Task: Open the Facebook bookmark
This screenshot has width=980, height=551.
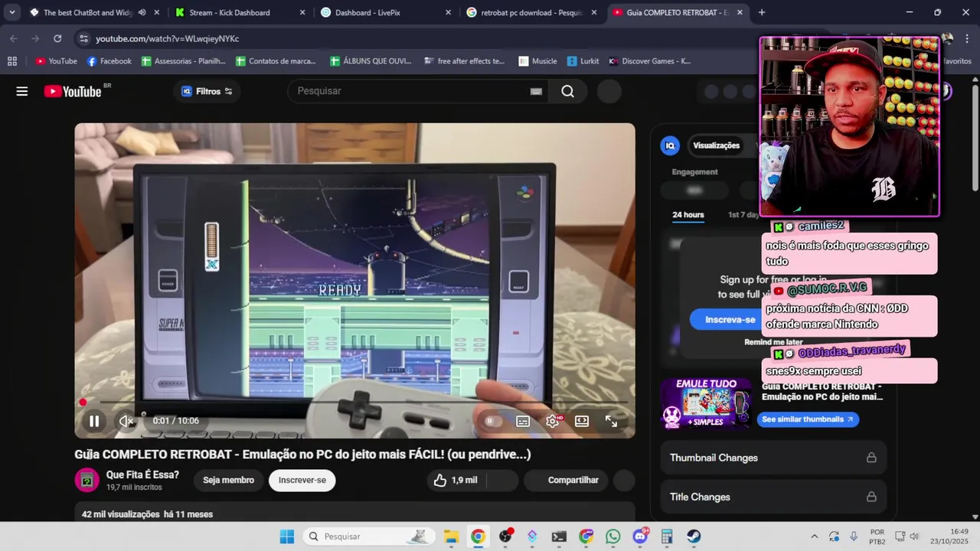Action: coord(109,61)
